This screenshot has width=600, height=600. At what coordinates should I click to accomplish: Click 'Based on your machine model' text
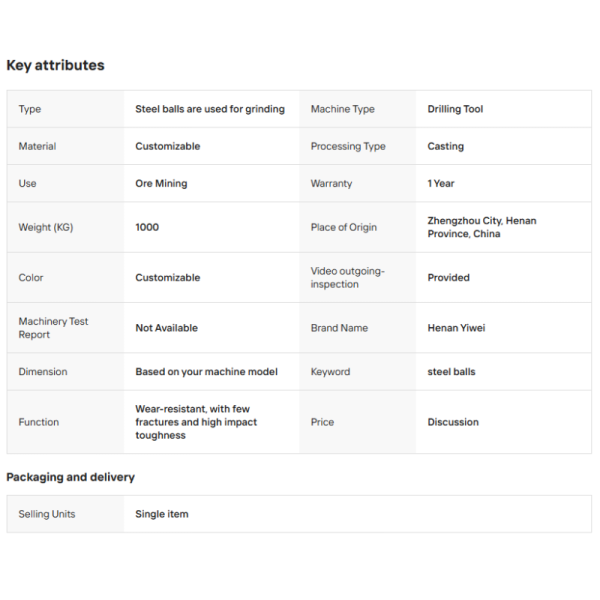point(207,372)
